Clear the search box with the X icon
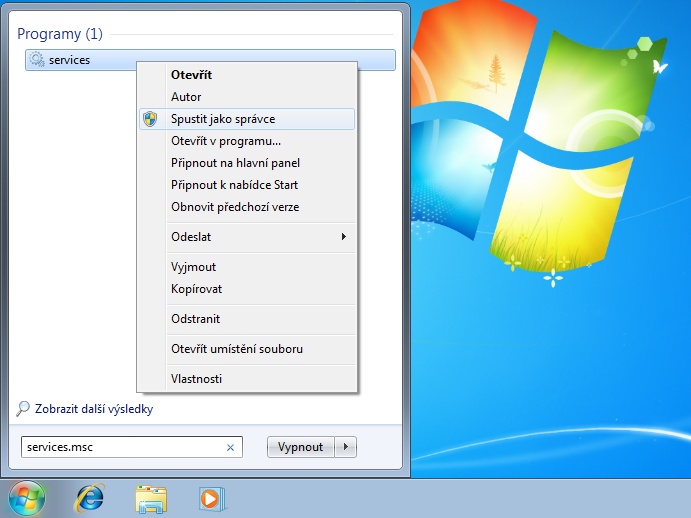 (x=230, y=448)
